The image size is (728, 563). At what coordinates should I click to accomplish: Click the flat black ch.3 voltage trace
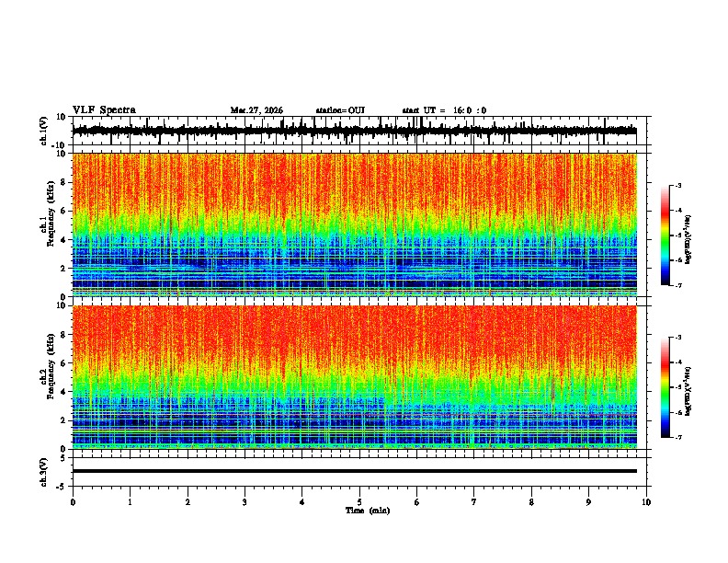pyautogui.click(x=354, y=471)
